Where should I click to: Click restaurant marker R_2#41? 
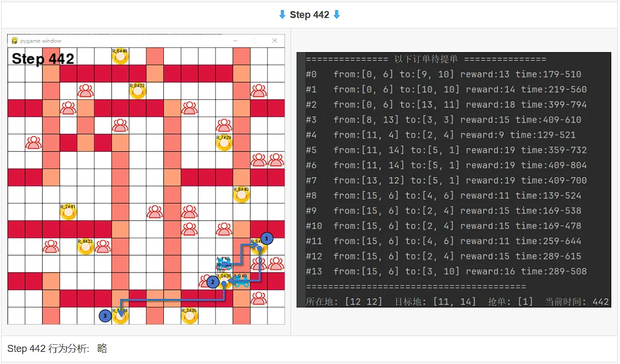click(x=68, y=212)
